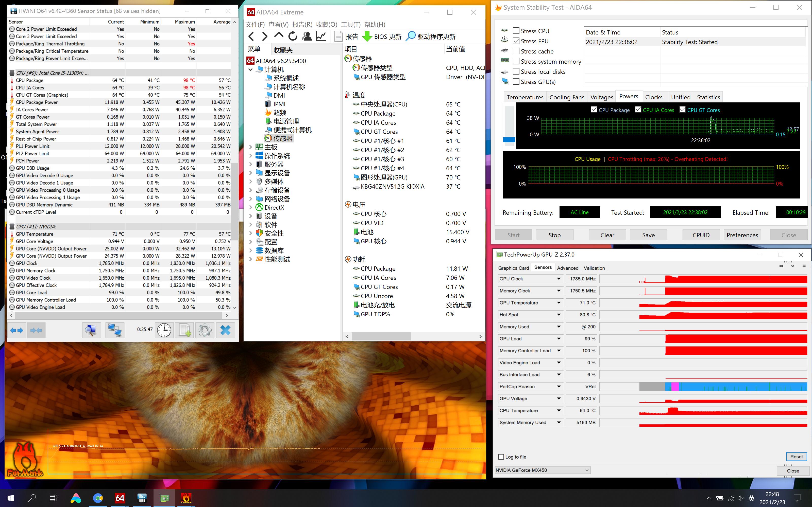Click the Reset button in GPU-Z

coord(796,457)
